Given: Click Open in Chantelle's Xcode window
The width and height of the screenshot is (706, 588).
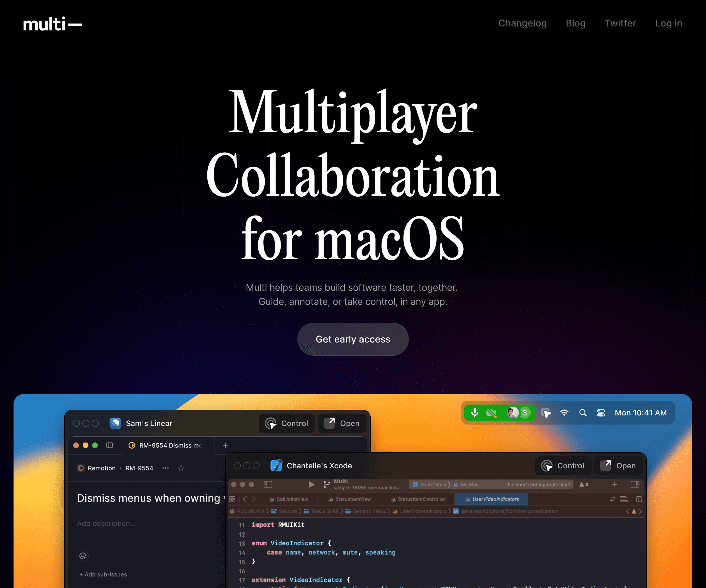Looking at the screenshot, I should pos(618,466).
